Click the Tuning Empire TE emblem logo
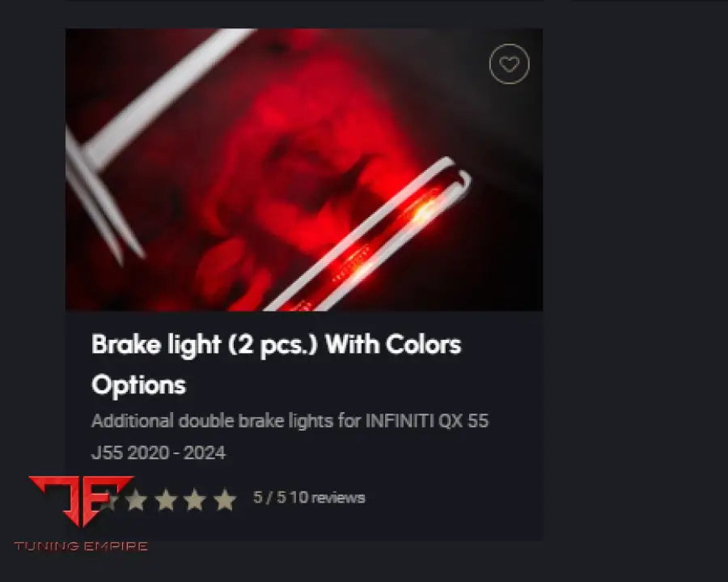 pyautogui.click(x=81, y=501)
